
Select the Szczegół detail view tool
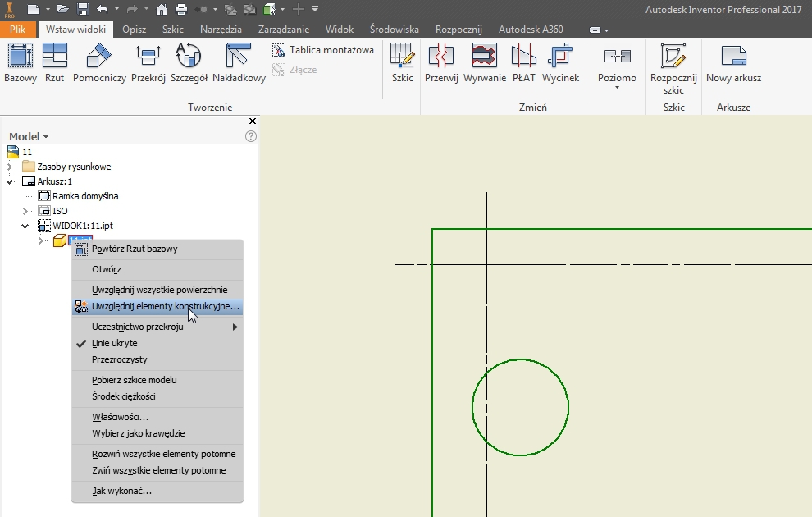[x=189, y=63]
